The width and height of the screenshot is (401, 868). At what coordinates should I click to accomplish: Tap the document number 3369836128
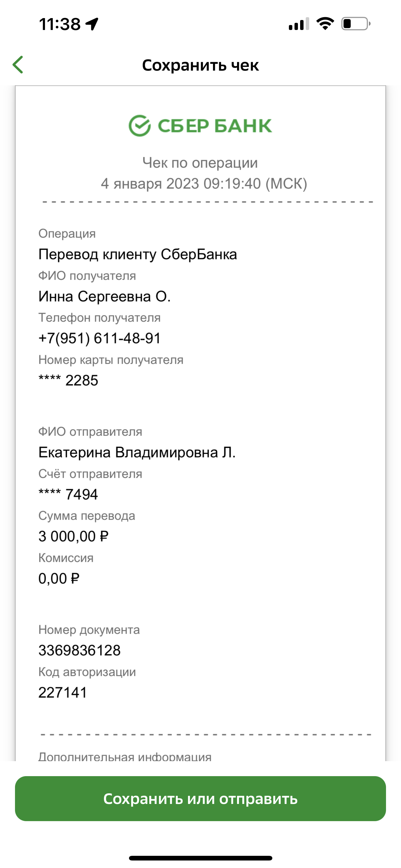[x=79, y=650]
